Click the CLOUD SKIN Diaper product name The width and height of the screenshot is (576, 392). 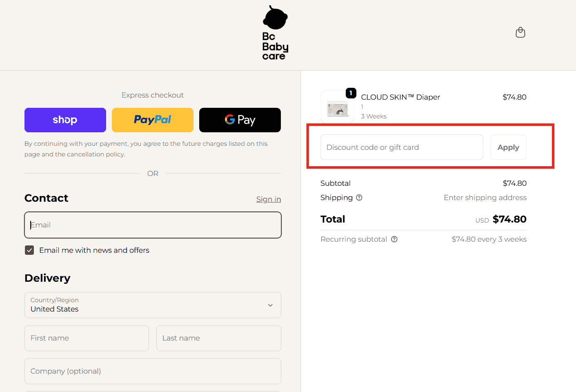tap(400, 97)
